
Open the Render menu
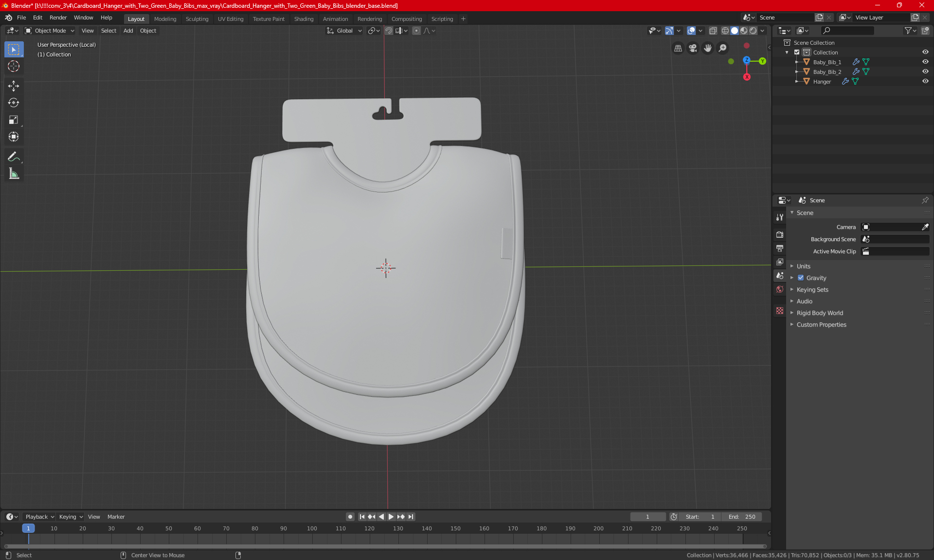(x=58, y=17)
